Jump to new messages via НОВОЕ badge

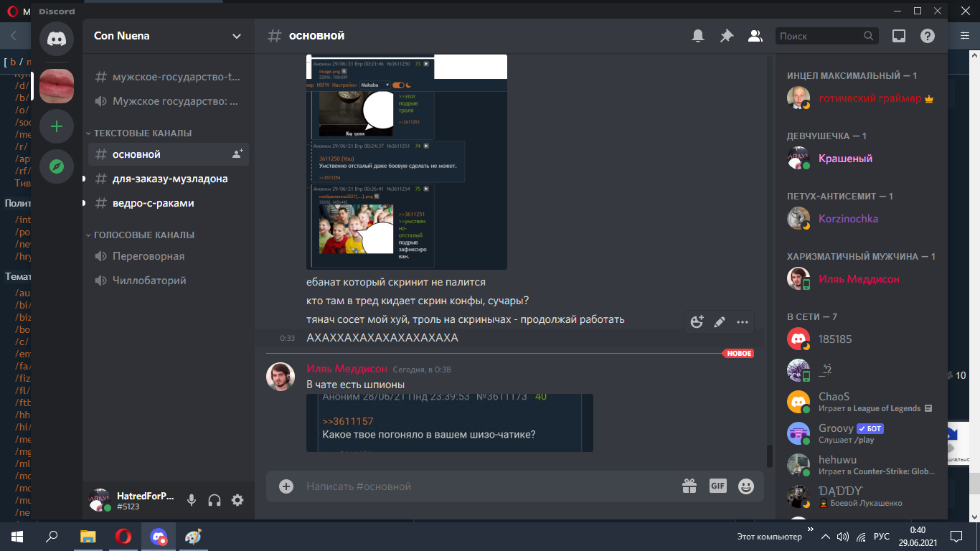[x=739, y=354]
